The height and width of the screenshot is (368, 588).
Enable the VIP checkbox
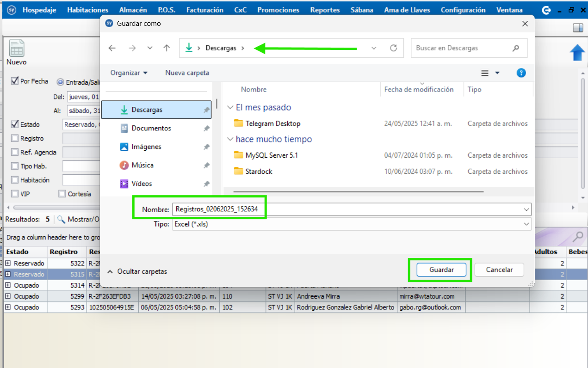15,194
